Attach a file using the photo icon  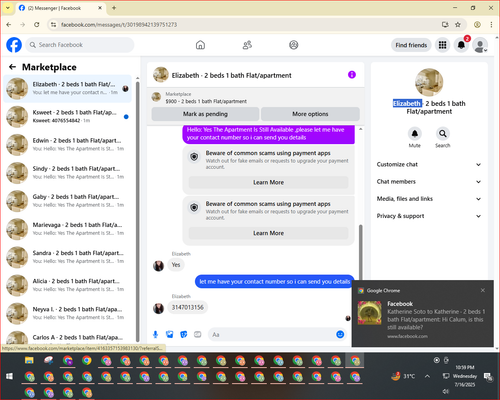170,334
